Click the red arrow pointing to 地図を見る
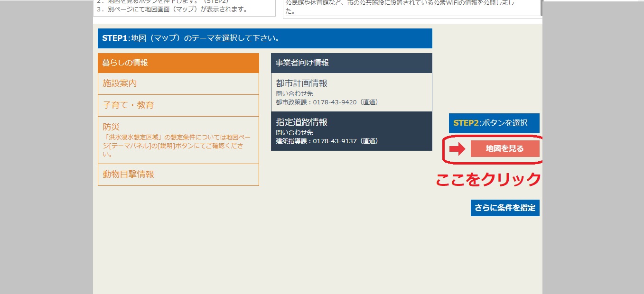 (x=457, y=149)
